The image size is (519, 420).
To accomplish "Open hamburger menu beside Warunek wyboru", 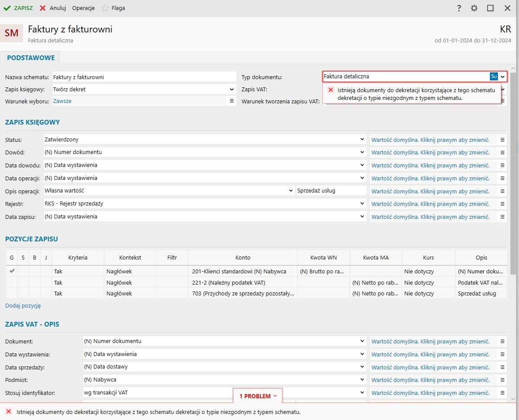I will point(231,101).
